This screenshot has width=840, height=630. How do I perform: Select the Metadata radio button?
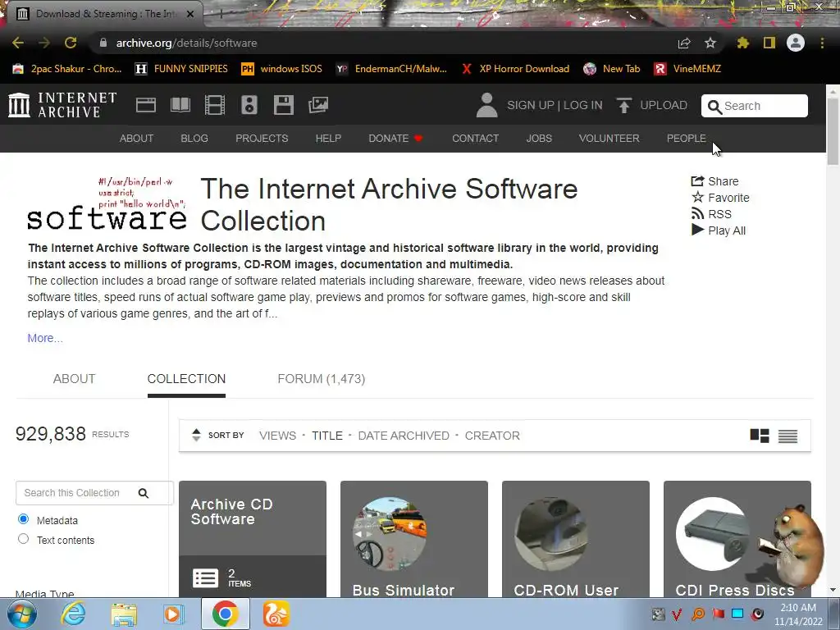(x=23, y=519)
